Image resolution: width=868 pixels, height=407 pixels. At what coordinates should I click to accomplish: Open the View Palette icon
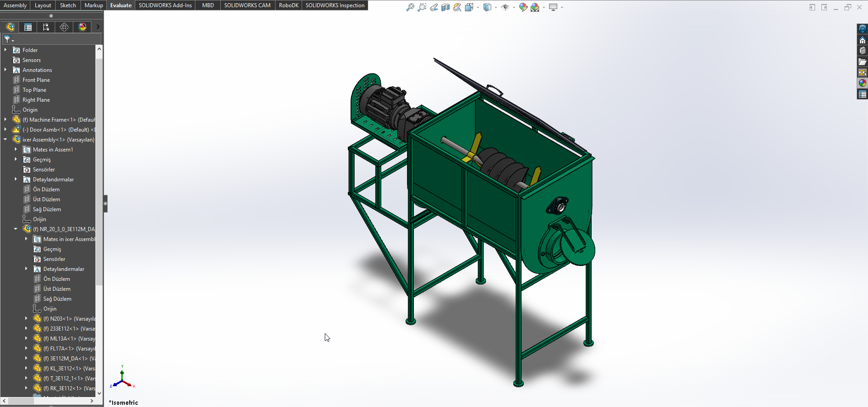click(x=862, y=72)
